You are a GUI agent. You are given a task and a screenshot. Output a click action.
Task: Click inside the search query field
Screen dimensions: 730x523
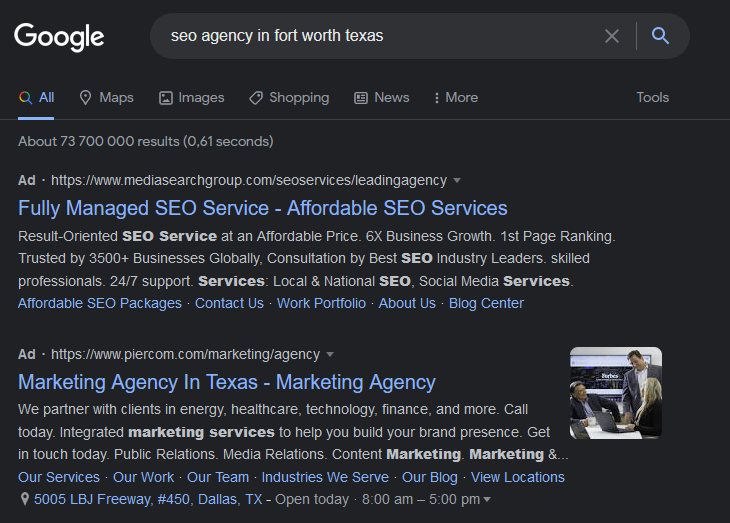point(380,36)
